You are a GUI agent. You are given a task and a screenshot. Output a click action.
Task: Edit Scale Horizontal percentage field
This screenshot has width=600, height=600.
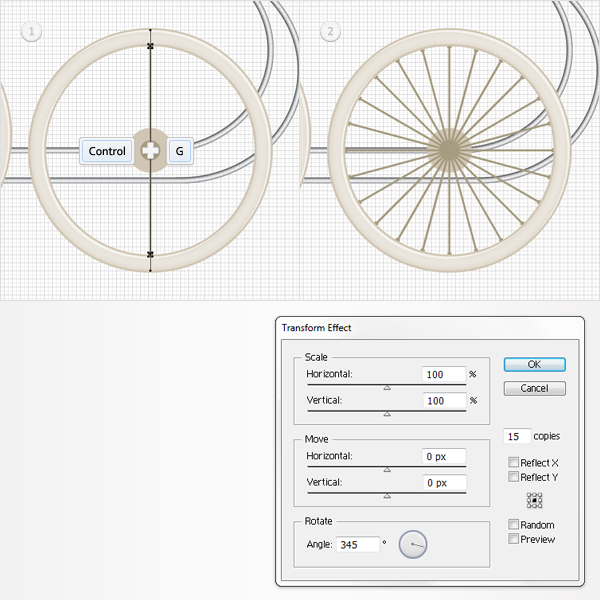click(444, 374)
